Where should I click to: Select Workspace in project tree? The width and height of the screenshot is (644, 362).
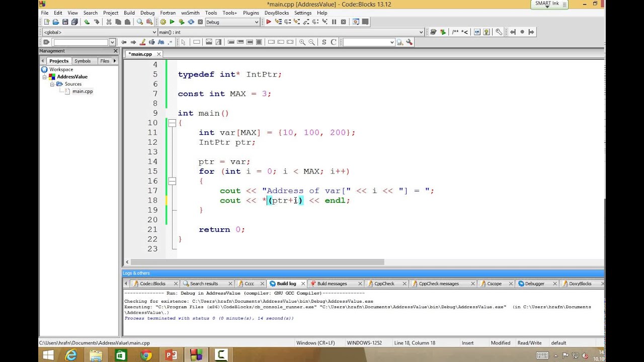click(61, 69)
